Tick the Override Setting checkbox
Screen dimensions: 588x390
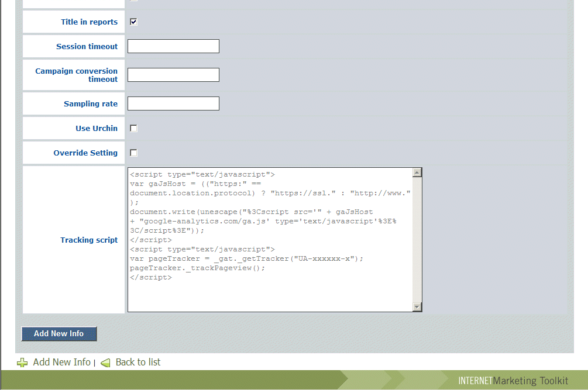133,153
